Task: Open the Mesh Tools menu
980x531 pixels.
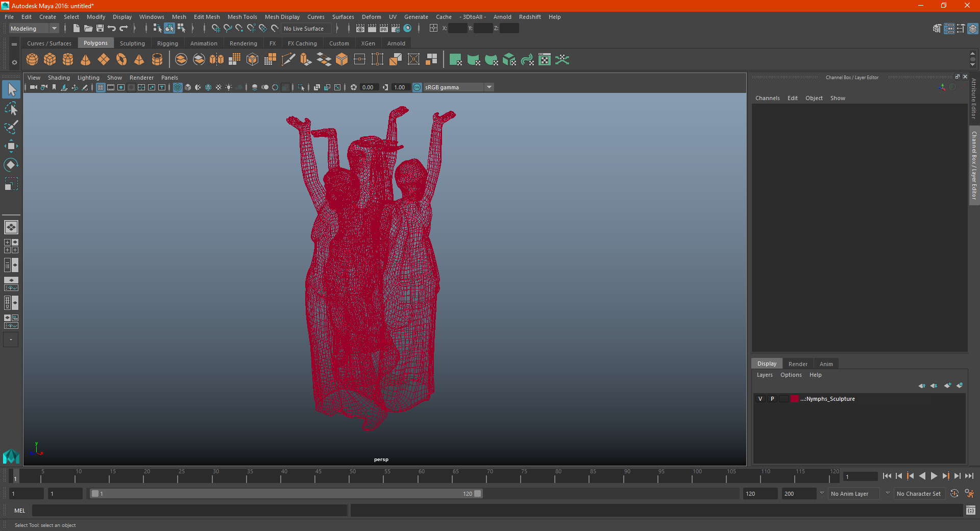Action: 242,17
